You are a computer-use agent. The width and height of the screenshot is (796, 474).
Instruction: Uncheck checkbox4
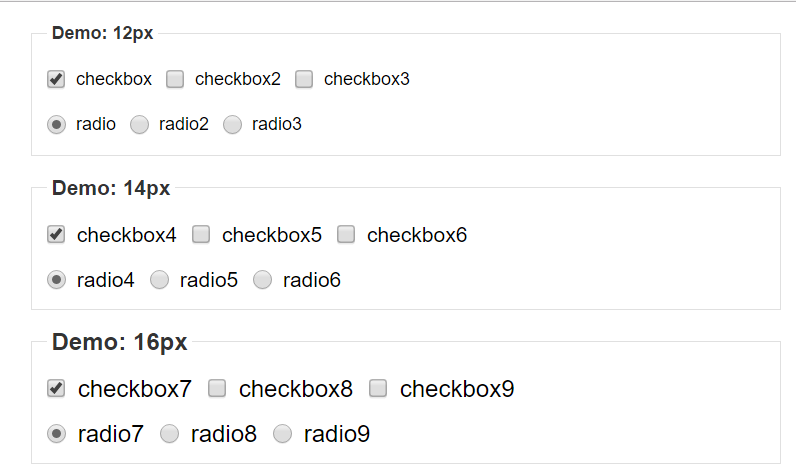tap(56, 235)
